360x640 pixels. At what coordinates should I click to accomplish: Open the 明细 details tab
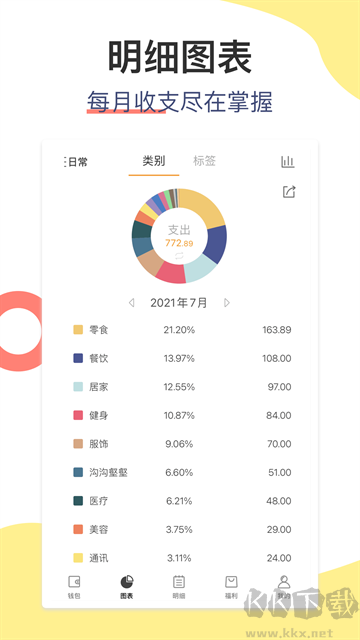coord(179,587)
